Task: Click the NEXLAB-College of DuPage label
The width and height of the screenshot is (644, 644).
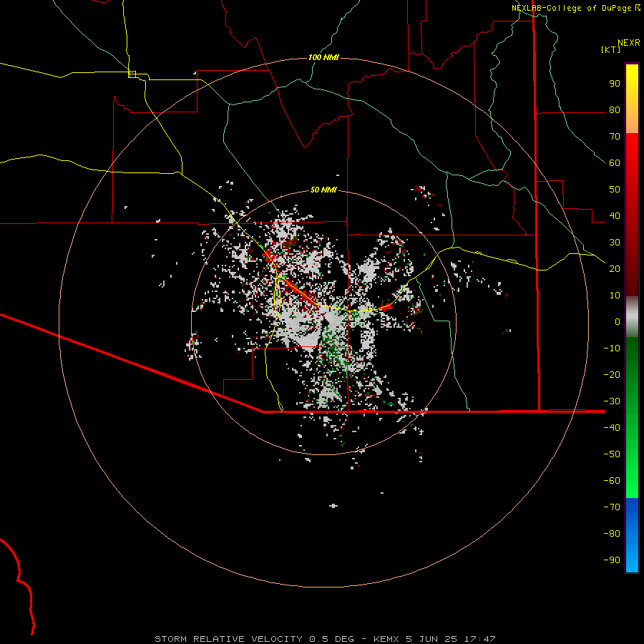Action: coord(571,8)
